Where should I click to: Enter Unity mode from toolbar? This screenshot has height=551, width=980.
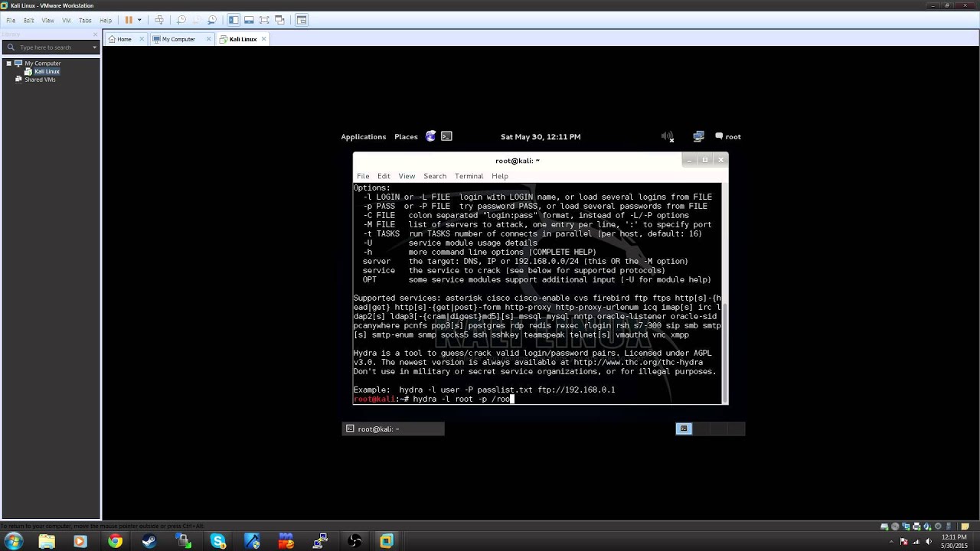tap(279, 20)
